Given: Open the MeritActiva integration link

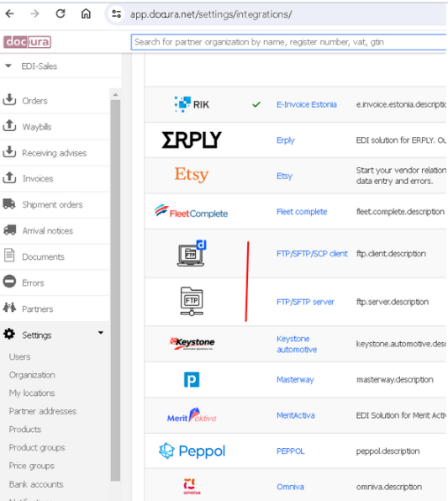Looking at the screenshot, I should pyautogui.click(x=296, y=415).
